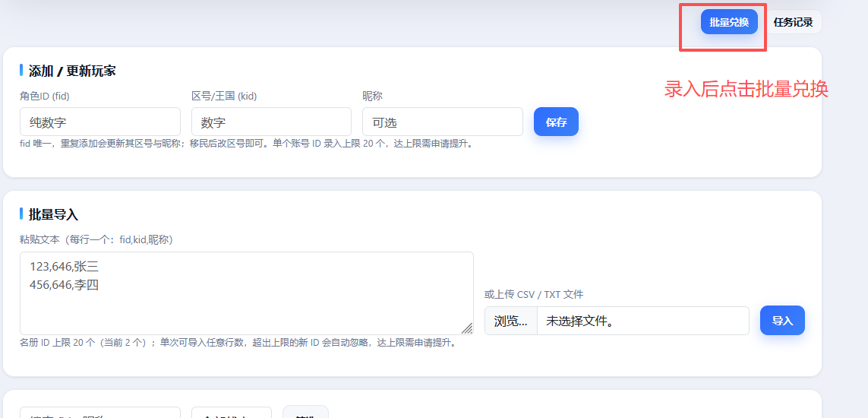Browse for a file with 浏览... button
The width and height of the screenshot is (868, 418).
click(x=510, y=321)
